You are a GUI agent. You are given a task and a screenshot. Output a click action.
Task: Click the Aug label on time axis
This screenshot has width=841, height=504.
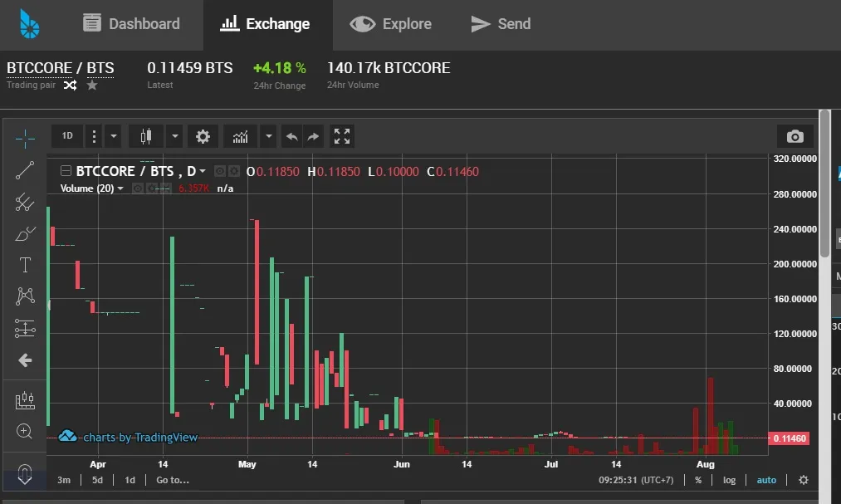pos(706,464)
